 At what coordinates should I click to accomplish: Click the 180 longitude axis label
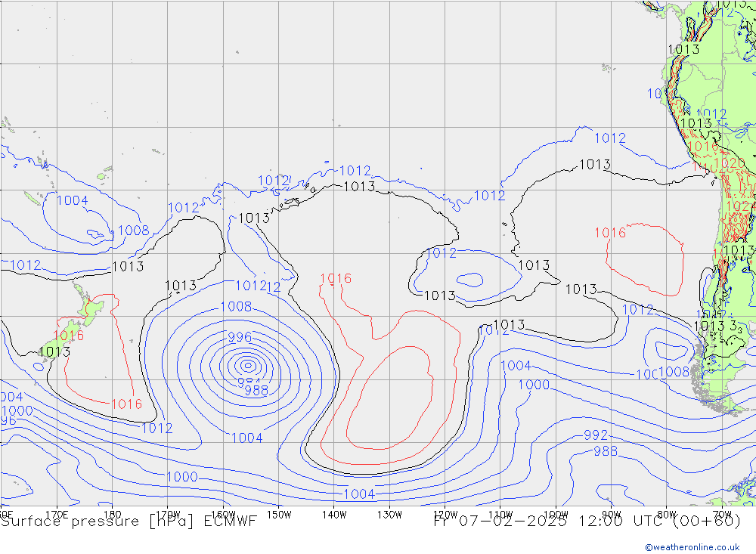113,515
